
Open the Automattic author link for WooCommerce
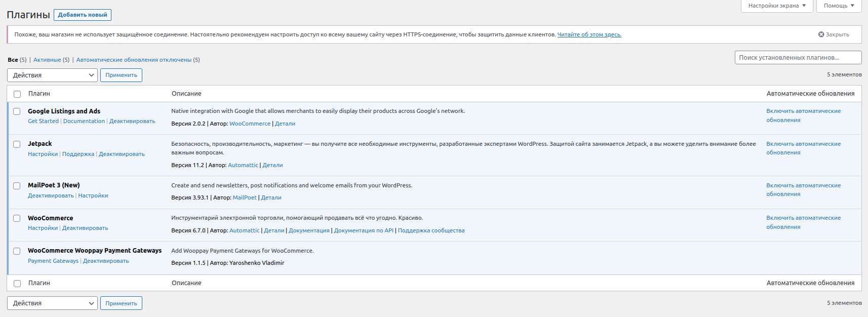click(245, 230)
